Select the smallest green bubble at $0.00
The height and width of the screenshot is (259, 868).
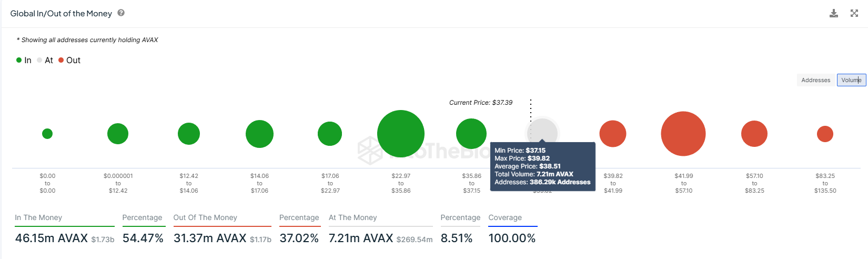click(x=47, y=134)
